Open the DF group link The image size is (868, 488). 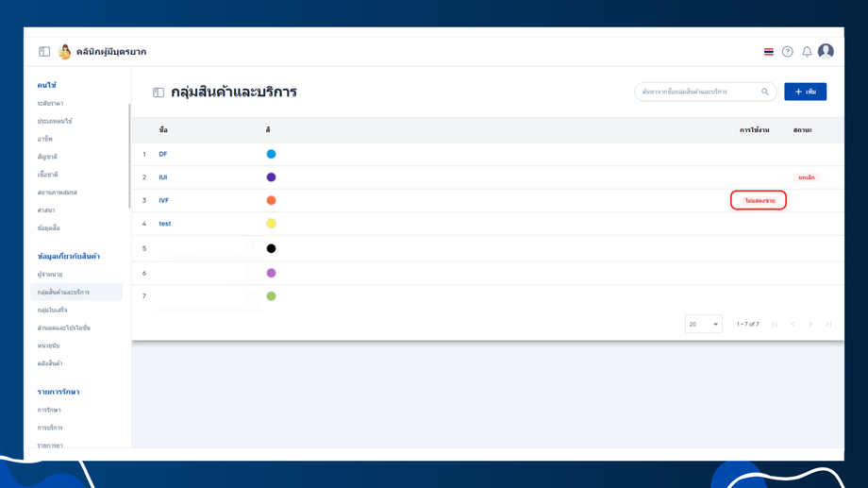pos(162,154)
